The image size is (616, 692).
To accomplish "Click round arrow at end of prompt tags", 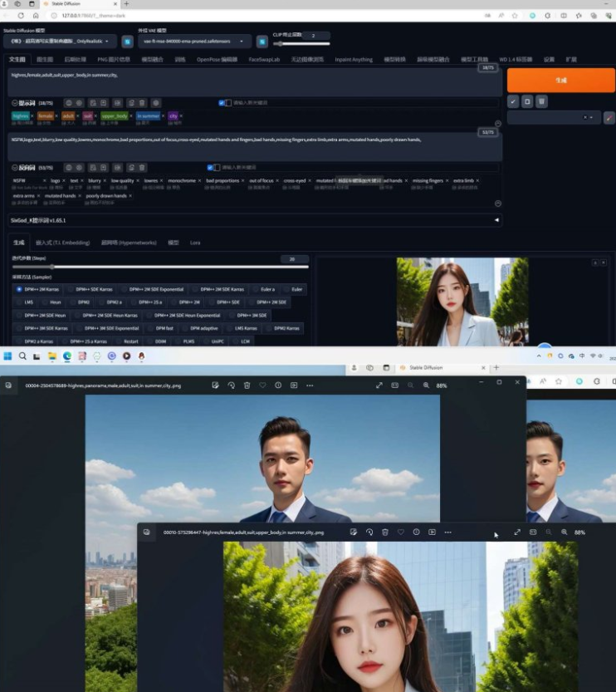I will (x=498, y=124).
